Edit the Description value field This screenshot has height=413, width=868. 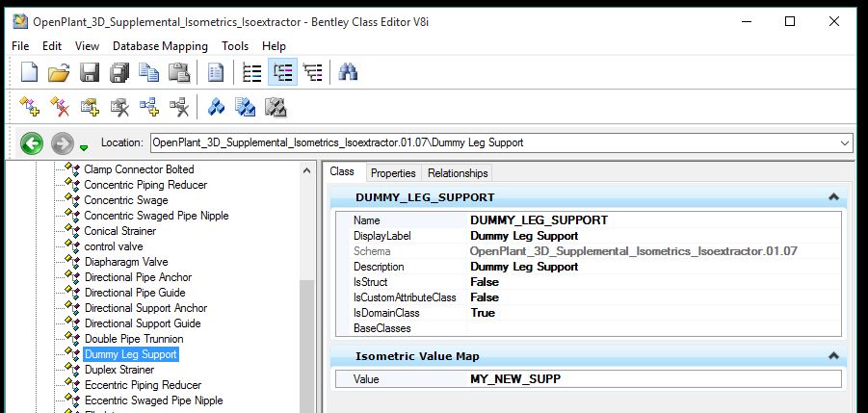(x=654, y=267)
